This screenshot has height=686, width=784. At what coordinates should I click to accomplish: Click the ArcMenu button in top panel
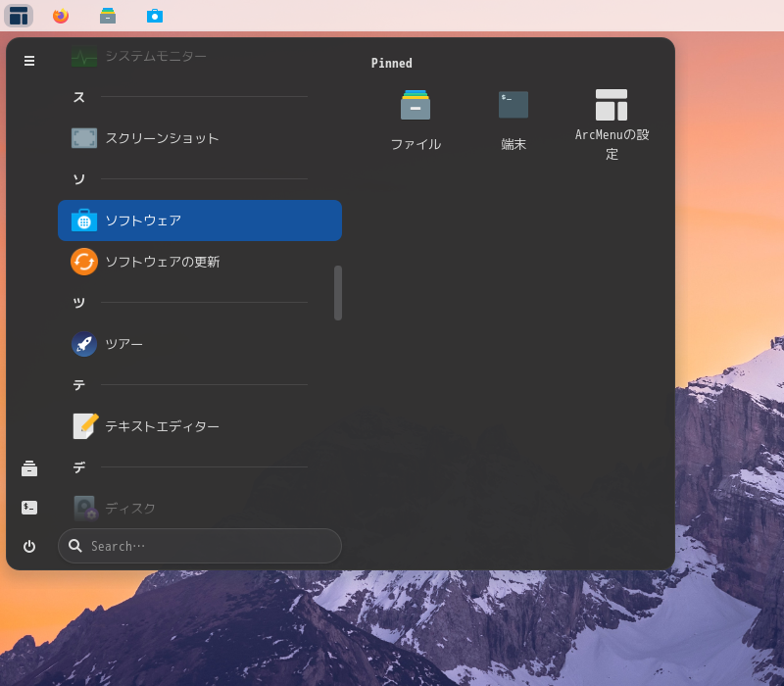pos(19,16)
